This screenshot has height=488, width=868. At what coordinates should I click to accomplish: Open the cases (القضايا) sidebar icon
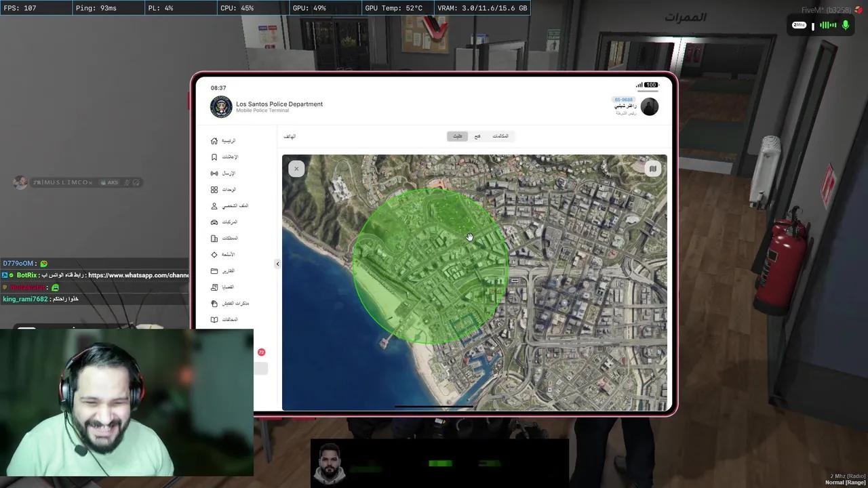pos(214,287)
